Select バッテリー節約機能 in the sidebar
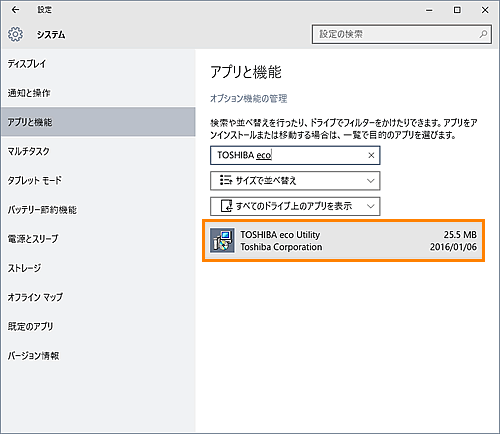The width and height of the screenshot is (500, 434). click(x=98, y=209)
